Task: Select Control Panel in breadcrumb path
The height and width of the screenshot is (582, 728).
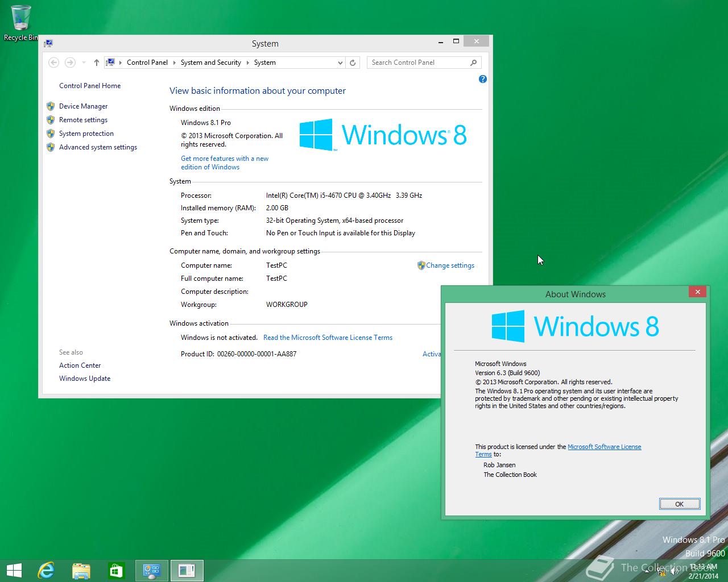Action: (147, 63)
